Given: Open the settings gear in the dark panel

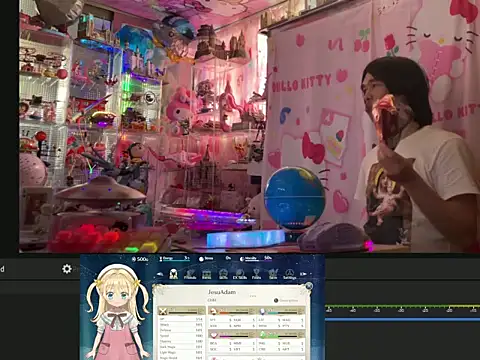Looking at the screenshot, I should tap(67, 269).
